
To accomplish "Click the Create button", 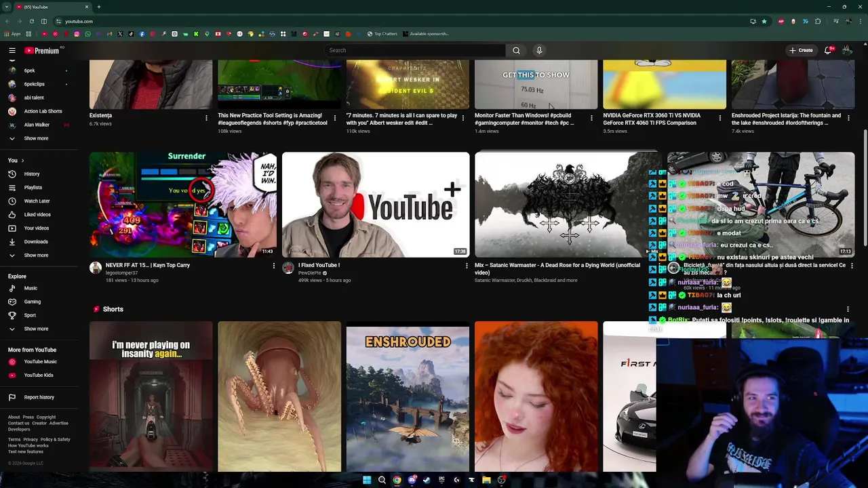I will pos(801,50).
